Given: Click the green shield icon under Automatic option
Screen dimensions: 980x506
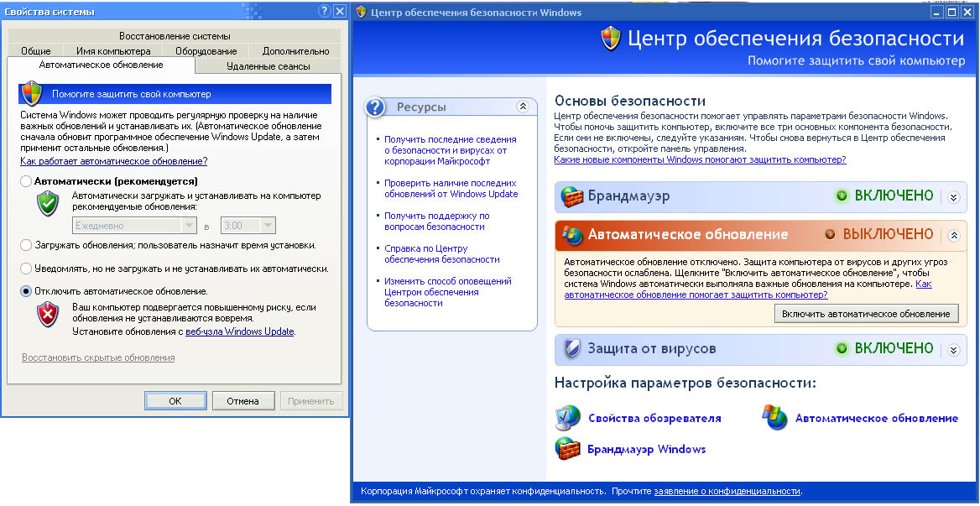Looking at the screenshot, I should coord(48,204).
